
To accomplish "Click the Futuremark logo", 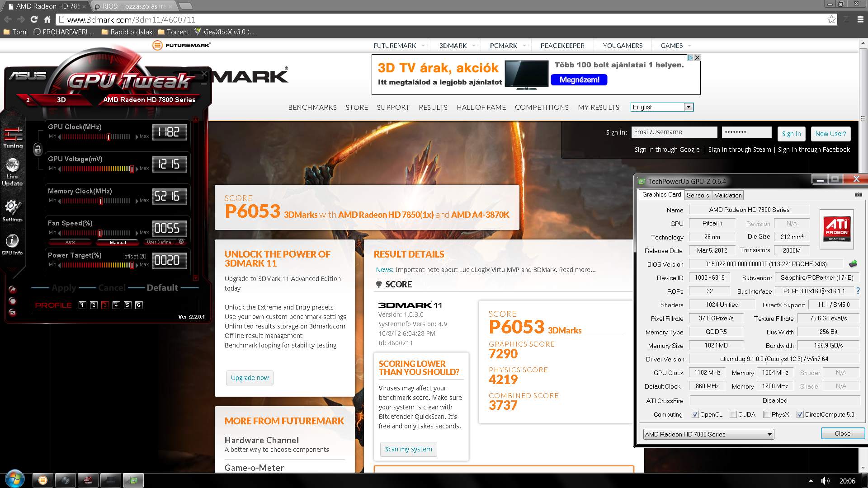I will pyautogui.click(x=182, y=45).
